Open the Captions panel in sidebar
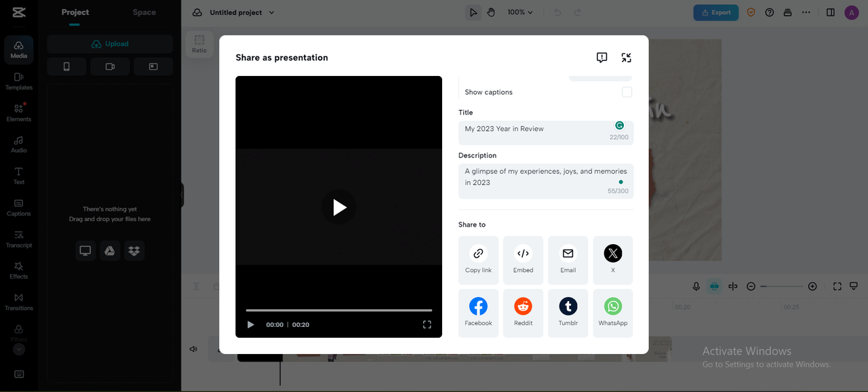Viewport: 868px width, 392px height. [19, 208]
